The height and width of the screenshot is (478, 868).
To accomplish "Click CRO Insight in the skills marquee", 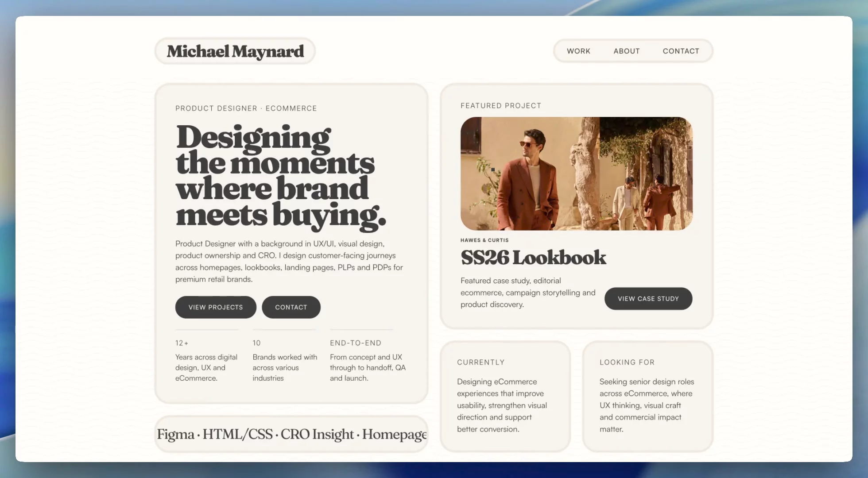I will click(x=317, y=434).
